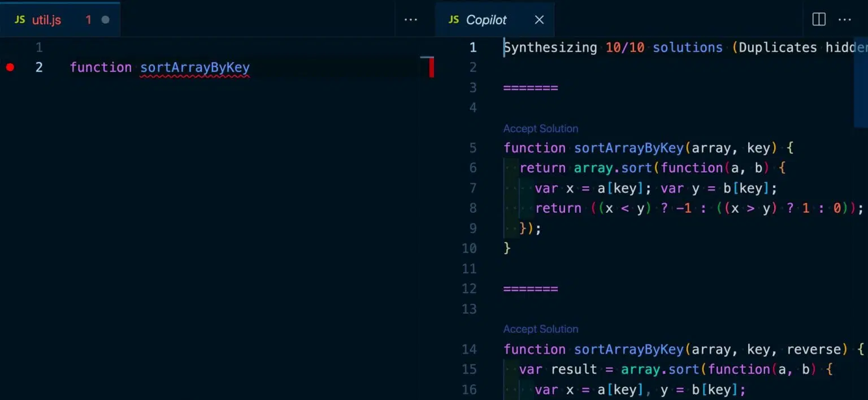Split the Copilot editor to the right

pyautogui.click(x=819, y=20)
